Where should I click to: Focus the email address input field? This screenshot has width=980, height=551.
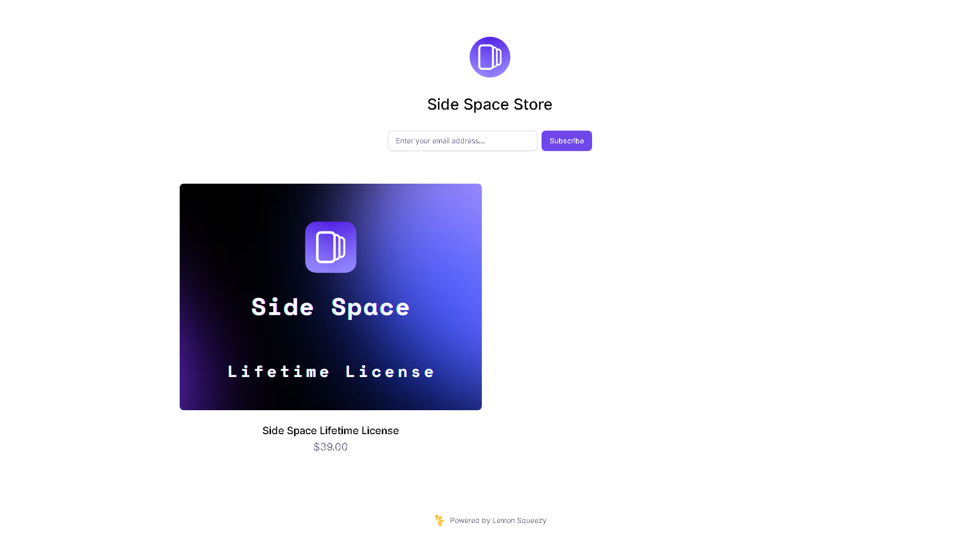pyautogui.click(x=462, y=141)
